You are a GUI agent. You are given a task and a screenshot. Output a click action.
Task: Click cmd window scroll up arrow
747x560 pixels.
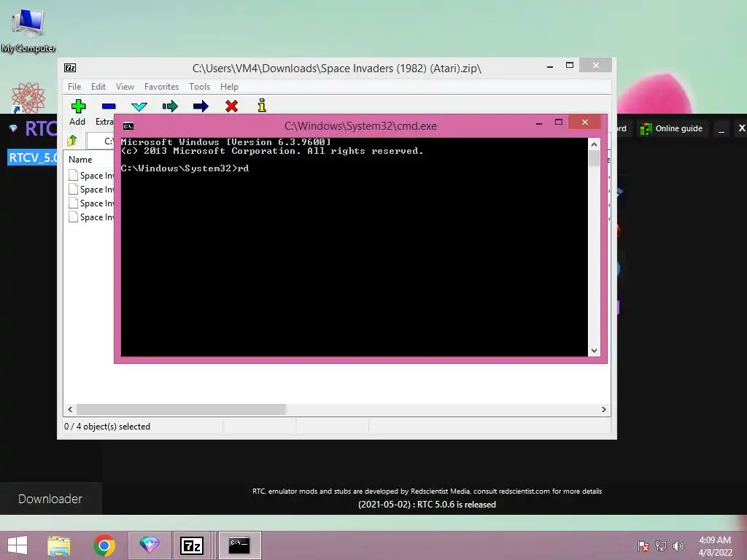(594, 144)
